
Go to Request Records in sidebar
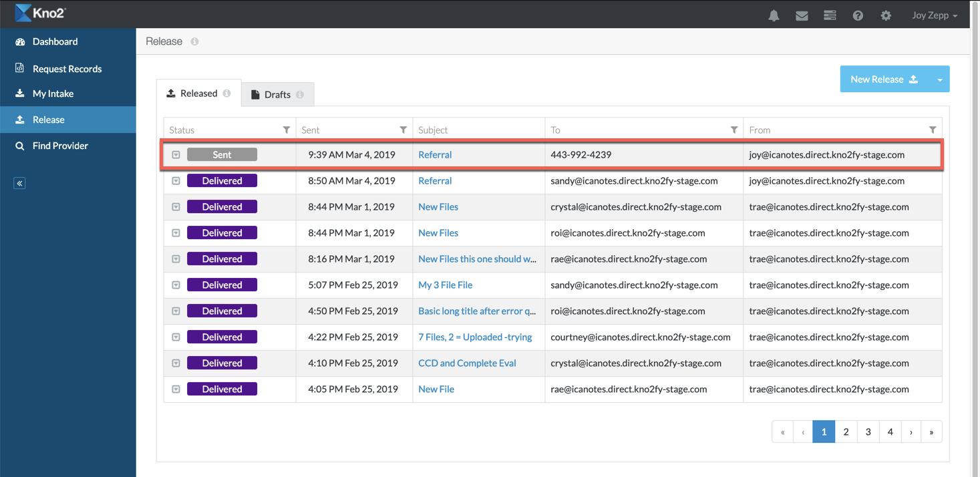[x=67, y=69]
